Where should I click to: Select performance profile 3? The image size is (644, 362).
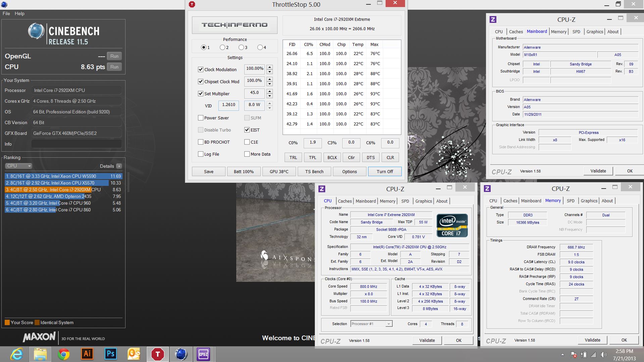(241, 47)
